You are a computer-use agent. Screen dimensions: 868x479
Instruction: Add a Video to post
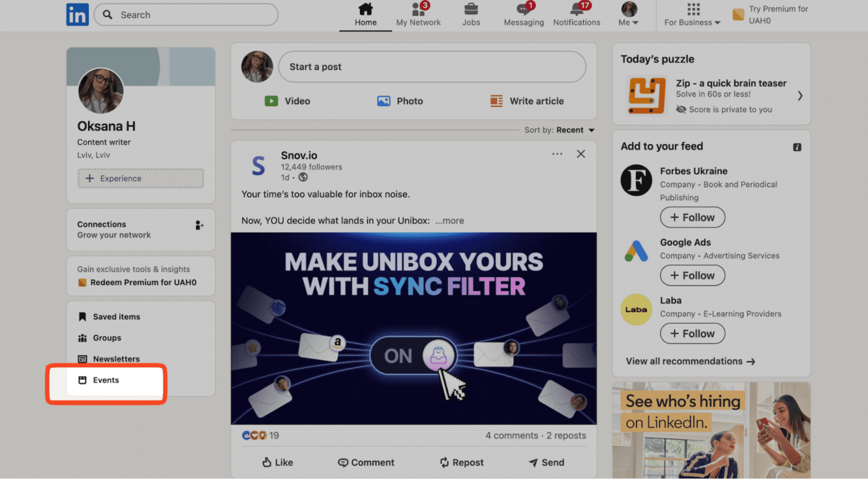coord(288,101)
